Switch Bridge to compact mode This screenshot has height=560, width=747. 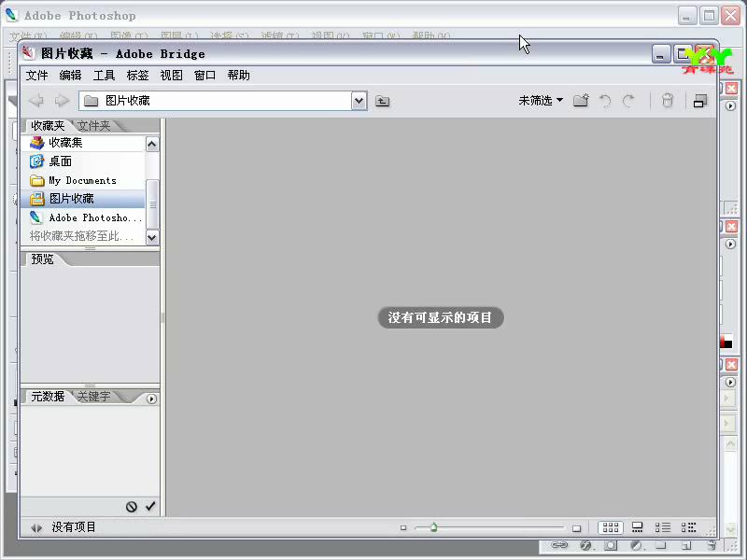699,101
